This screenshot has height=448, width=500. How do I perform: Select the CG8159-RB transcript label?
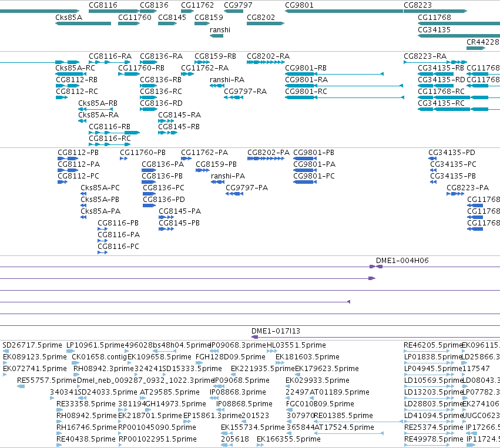pos(215,56)
